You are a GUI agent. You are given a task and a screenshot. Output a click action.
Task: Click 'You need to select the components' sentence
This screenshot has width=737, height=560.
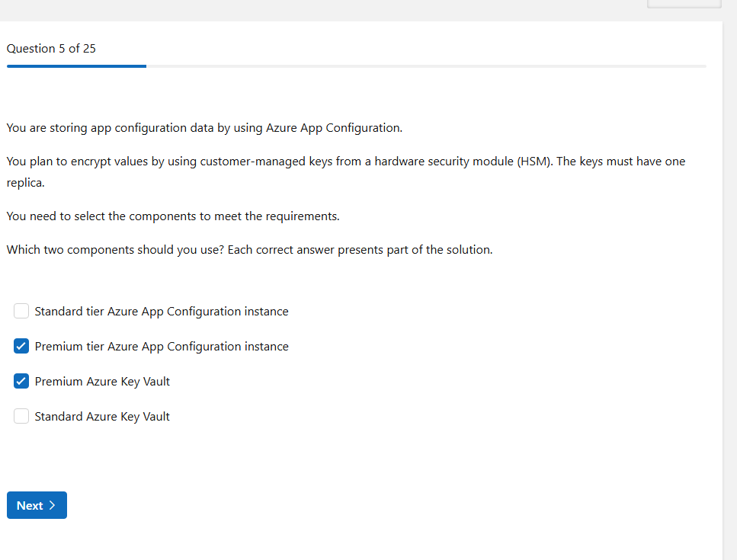tap(173, 216)
